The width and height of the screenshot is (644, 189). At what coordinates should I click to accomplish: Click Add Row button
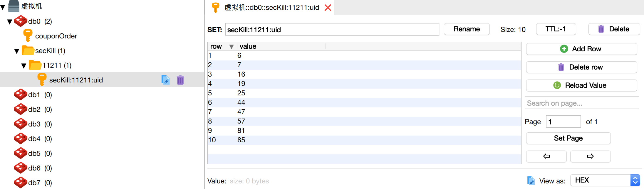tap(581, 49)
